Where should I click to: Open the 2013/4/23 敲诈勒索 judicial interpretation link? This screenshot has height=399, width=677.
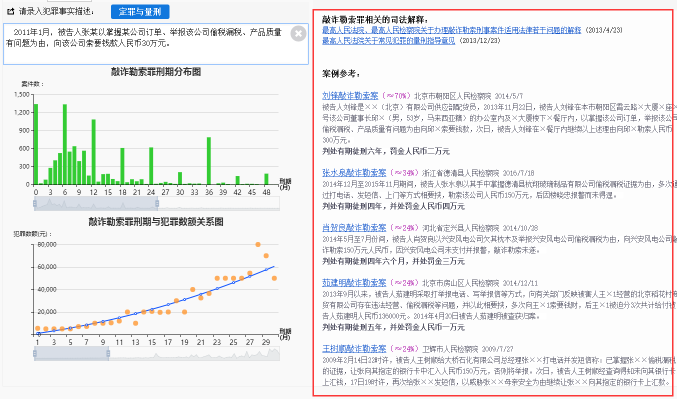pos(452,30)
